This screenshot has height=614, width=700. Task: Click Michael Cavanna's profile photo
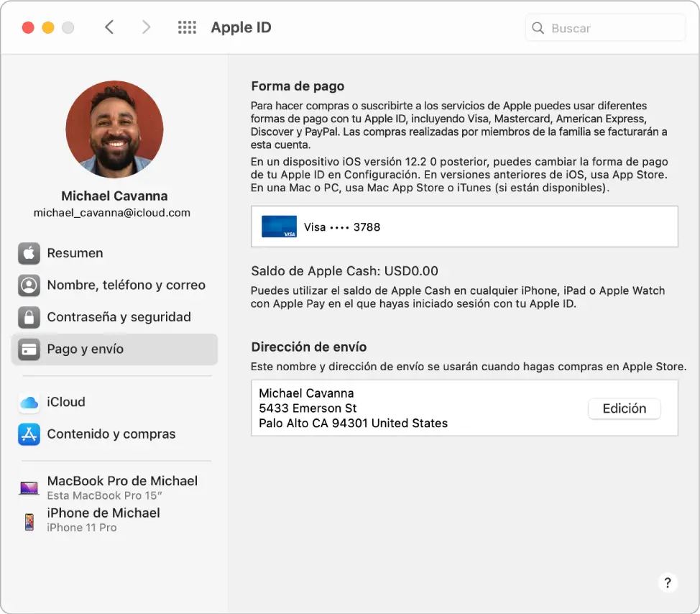115,129
